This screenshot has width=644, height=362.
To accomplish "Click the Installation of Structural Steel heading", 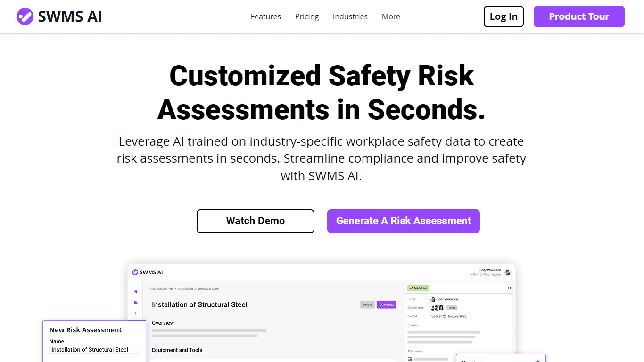I will click(x=199, y=304).
